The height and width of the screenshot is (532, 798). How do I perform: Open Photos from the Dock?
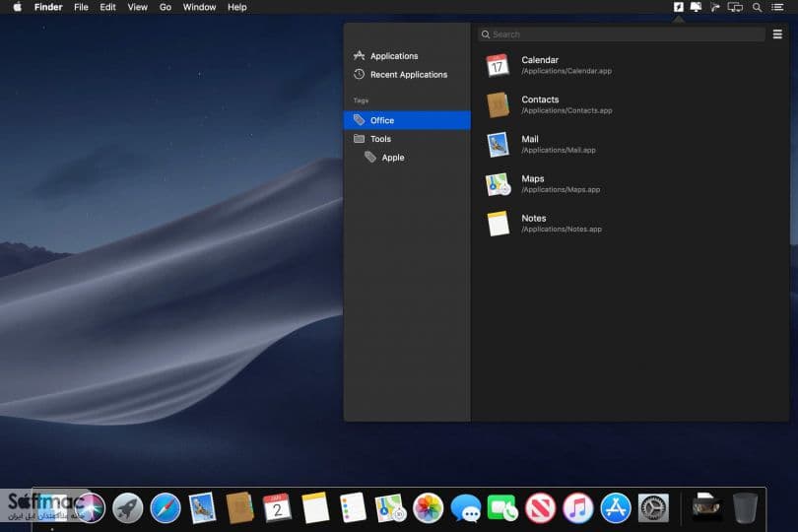tap(428, 507)
